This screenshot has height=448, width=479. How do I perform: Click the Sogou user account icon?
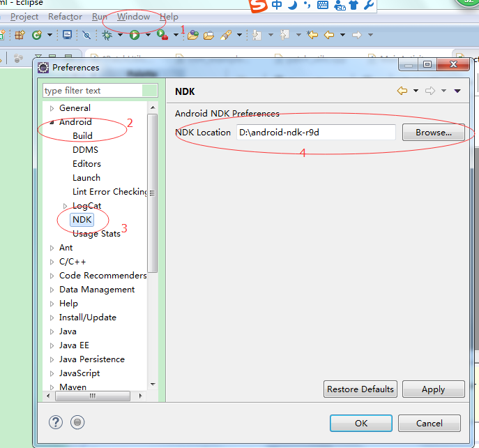[x=339, y=5]
